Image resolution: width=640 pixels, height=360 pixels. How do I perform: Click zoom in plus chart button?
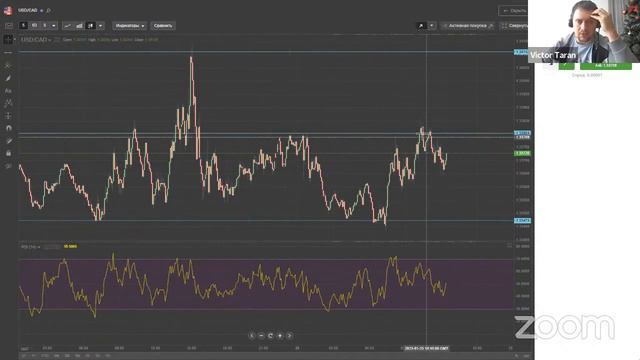[x=280, y=336]
